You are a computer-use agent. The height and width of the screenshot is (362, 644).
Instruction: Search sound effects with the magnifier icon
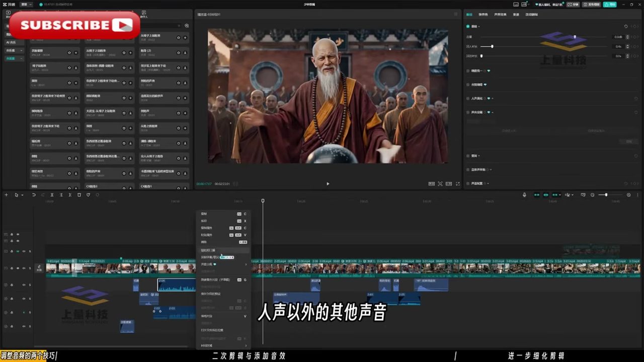[187, 26]
